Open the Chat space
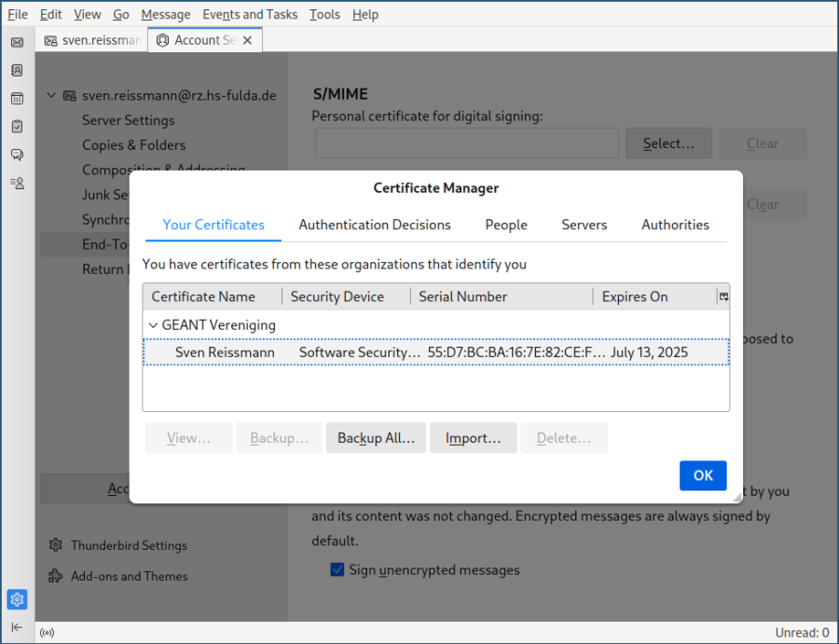The image size is (839, 644). tap(17, 155)
